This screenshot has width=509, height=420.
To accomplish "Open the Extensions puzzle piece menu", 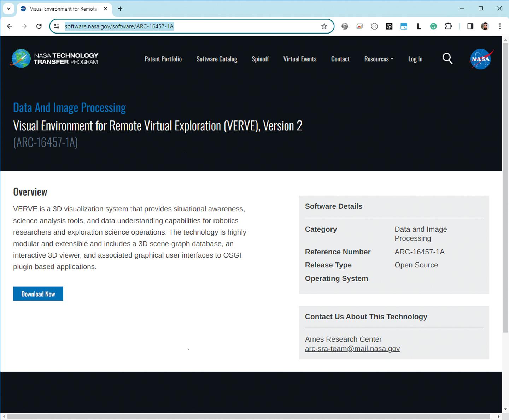I will coord(448,26).
